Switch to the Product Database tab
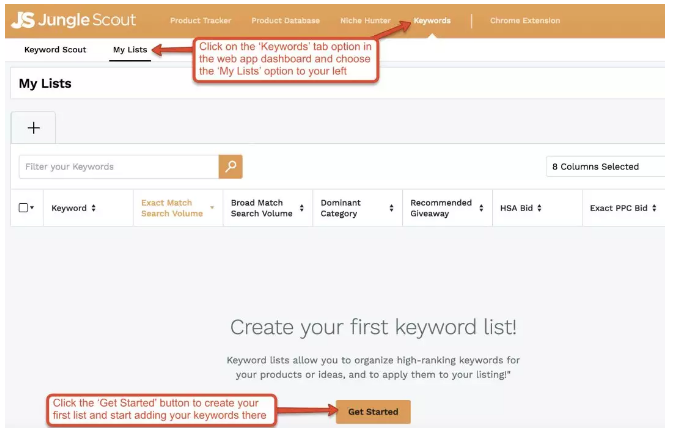 click(286, 20)
